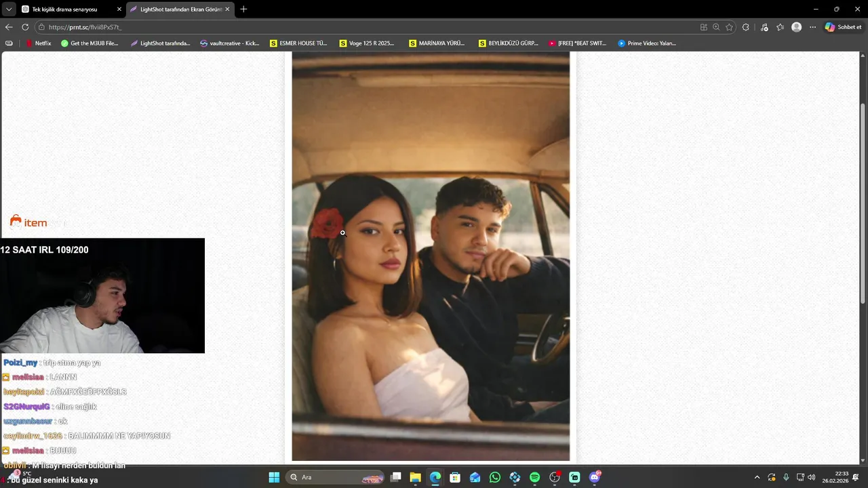Open the Windows Start menu
The image size is (868, 488).
274,477
